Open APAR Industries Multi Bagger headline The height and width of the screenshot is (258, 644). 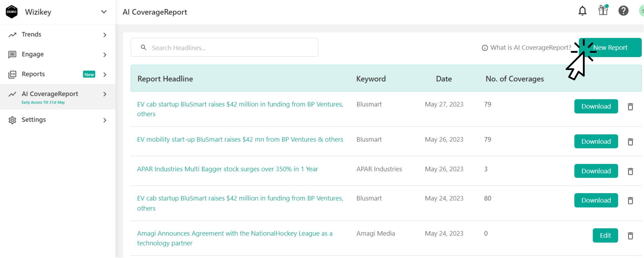coord(227,169)
